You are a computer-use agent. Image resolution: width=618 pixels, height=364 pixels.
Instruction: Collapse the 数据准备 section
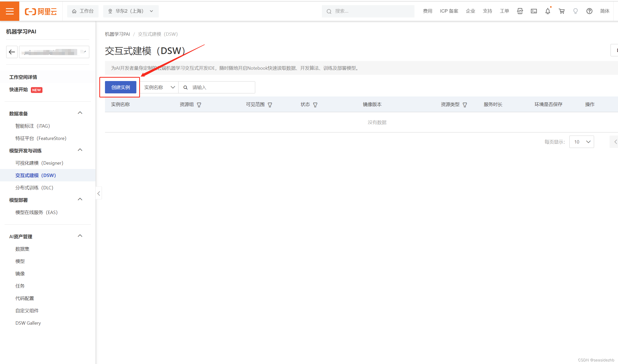(x=80, y=113)
